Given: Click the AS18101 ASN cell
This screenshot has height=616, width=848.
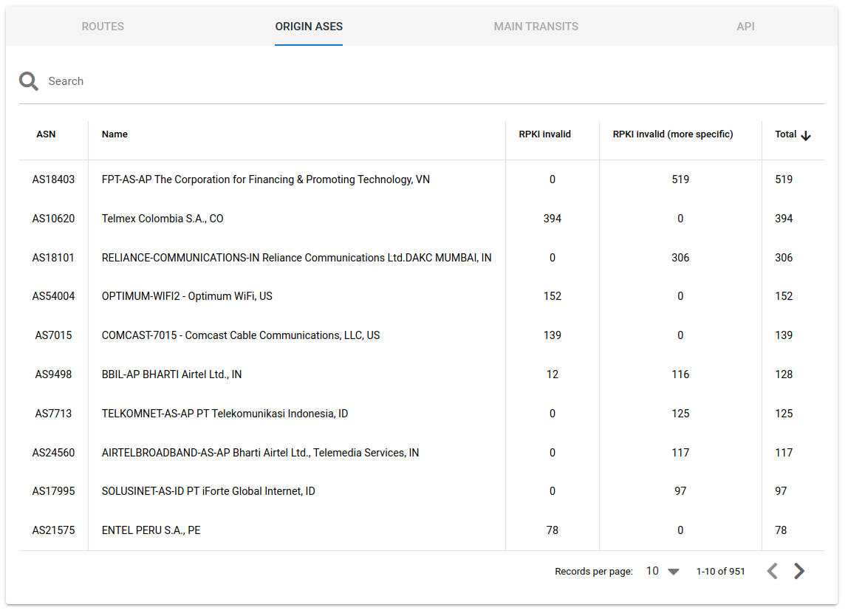Looking at the screenshot, I should pyautogui.click(x=53, y=258).
